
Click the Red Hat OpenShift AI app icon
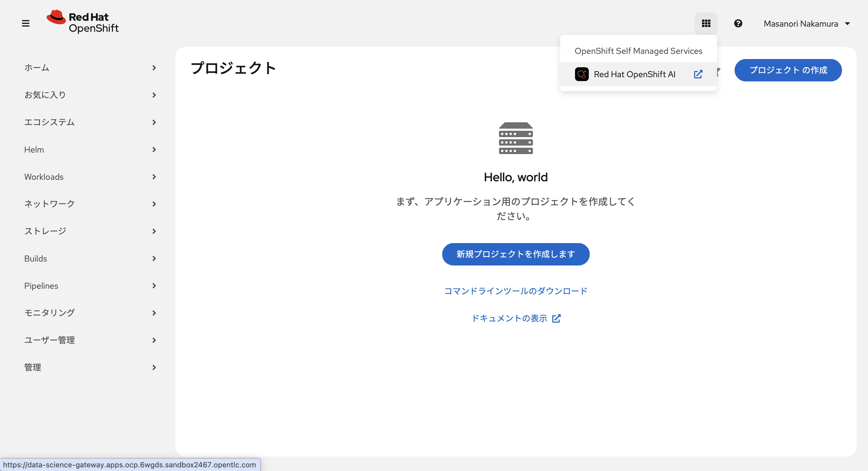(582, 74)
